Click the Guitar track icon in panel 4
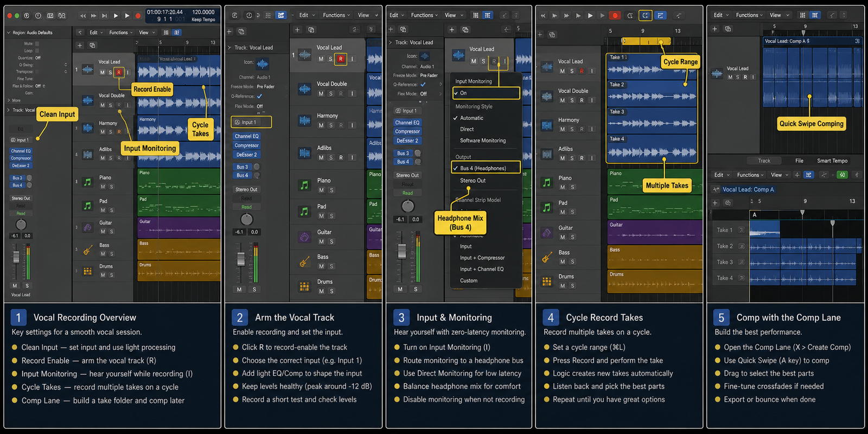The image size is (868, 434). (x=547, y=233)
